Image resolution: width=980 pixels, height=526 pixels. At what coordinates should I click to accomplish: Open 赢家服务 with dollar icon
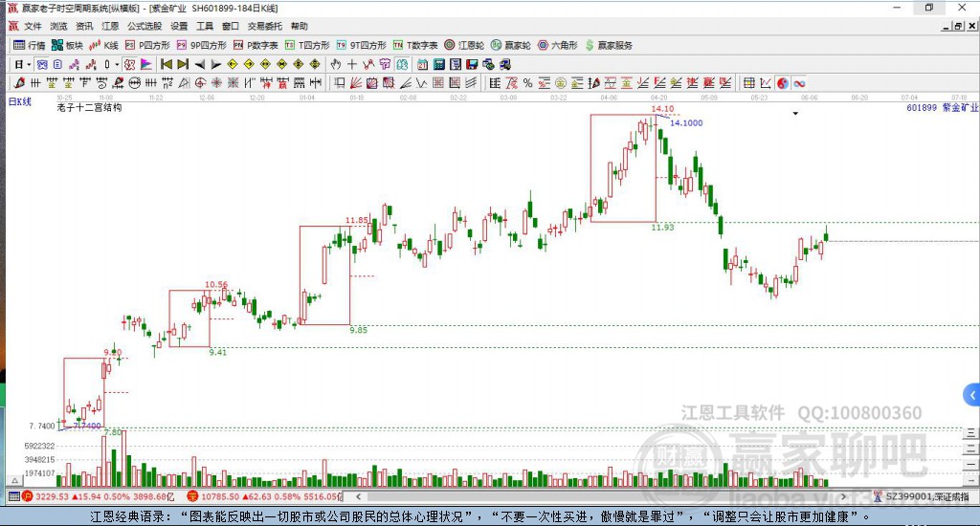pos(609,45)
